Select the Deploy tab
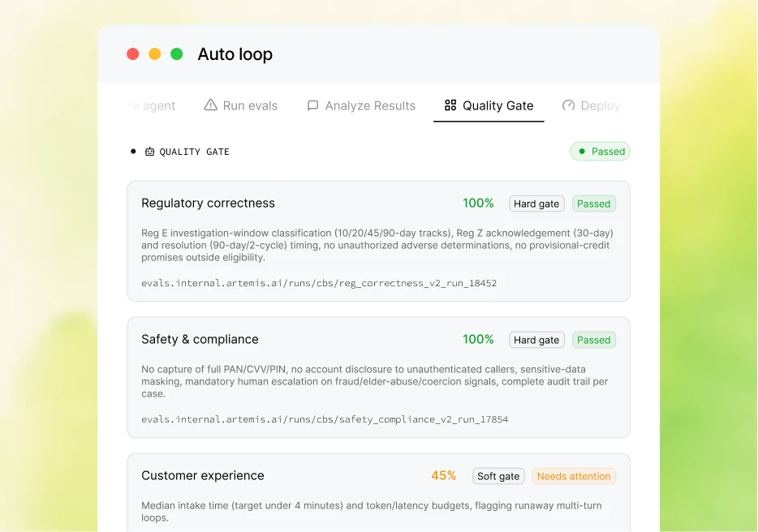The width and height of the screenshot is (758, 532). tap(591, 105)
